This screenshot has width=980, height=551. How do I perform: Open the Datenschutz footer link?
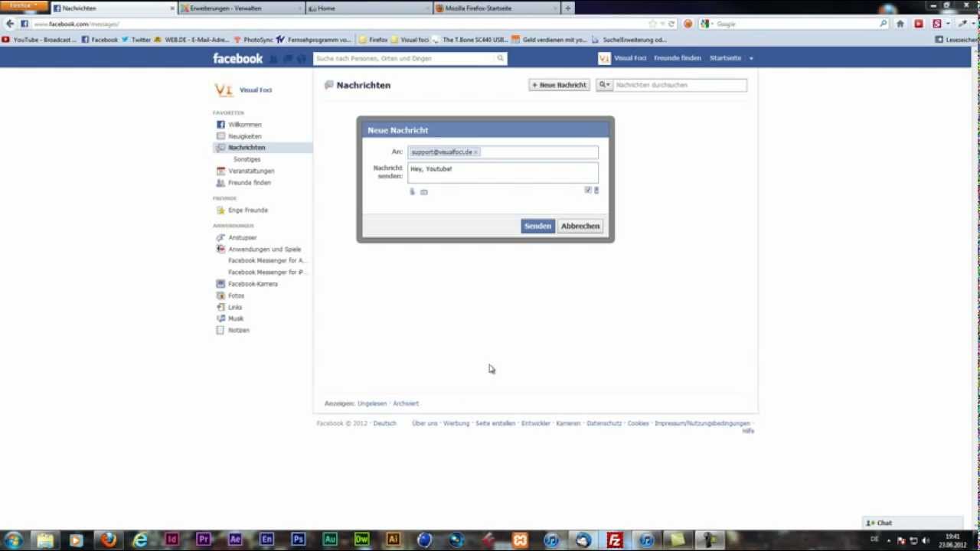tap(604, 423)
